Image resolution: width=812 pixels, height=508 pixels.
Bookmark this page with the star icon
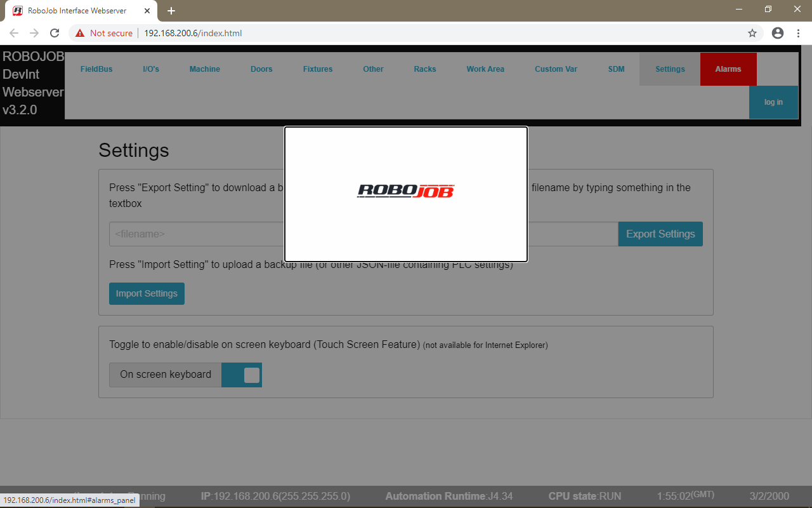click(x=752, y=33)
